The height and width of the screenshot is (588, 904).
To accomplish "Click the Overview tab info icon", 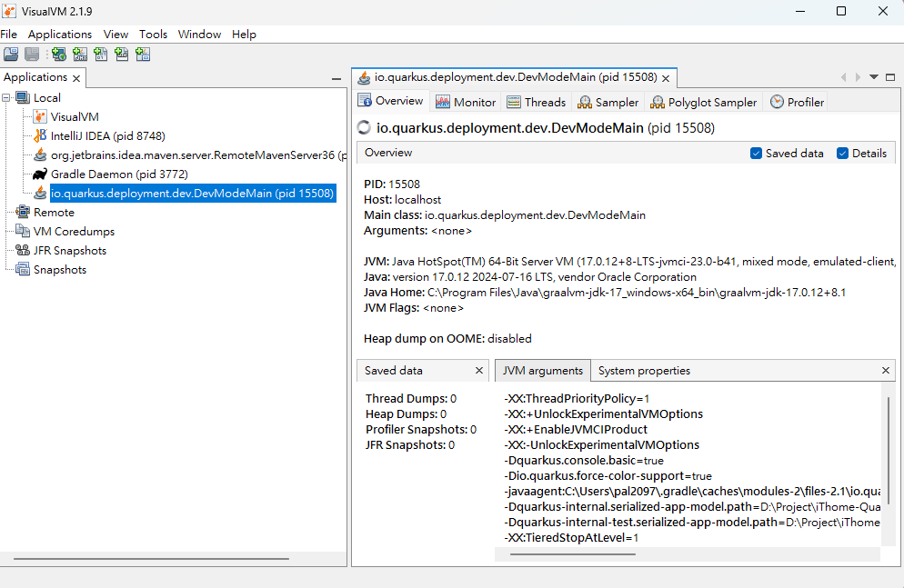I will [x=365, y=101].
